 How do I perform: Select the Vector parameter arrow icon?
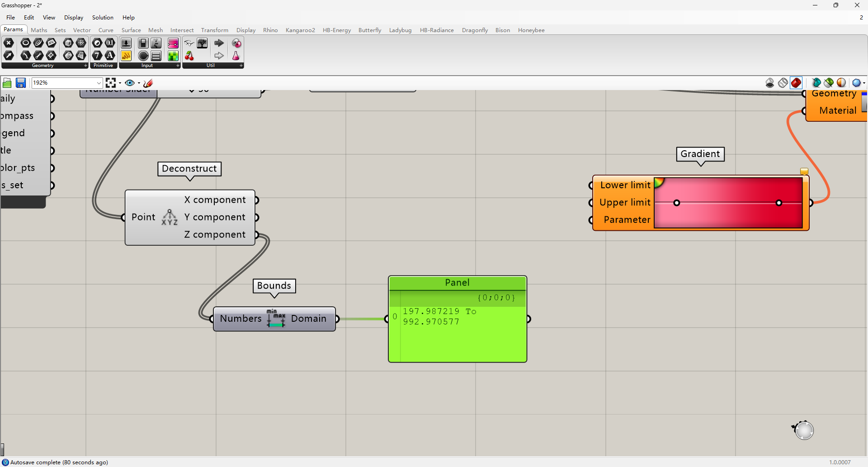[9, 55]
